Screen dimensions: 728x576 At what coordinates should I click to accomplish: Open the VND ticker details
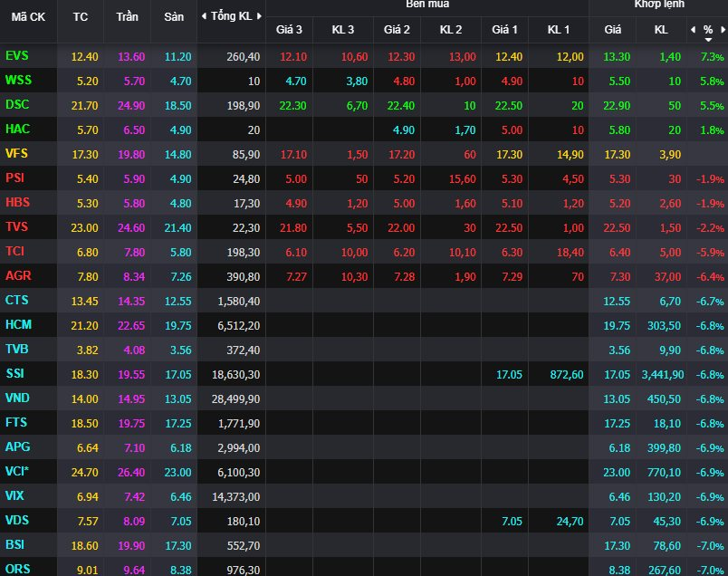[17, 398]
